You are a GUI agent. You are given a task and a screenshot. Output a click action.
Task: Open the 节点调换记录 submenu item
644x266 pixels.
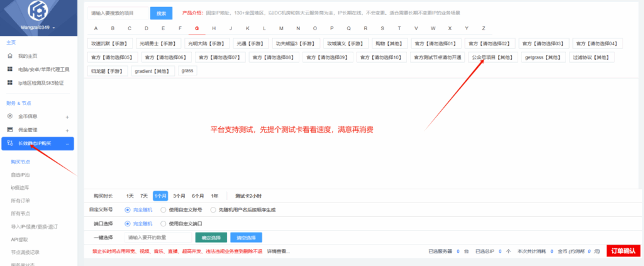point(25,252)
